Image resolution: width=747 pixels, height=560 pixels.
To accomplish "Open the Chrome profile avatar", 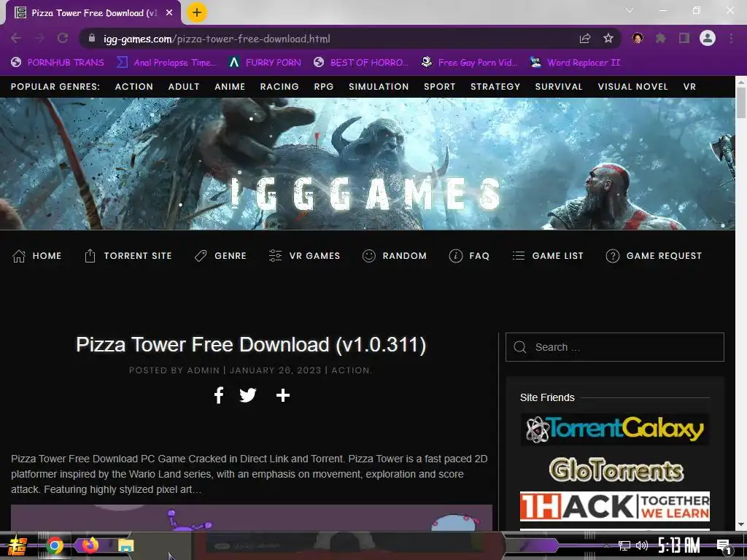I will click(x=708, y=38).
